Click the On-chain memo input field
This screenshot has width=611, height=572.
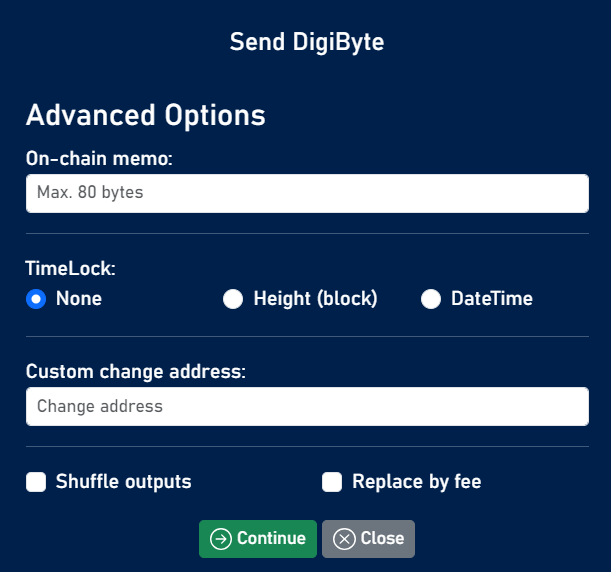(307, 193)
